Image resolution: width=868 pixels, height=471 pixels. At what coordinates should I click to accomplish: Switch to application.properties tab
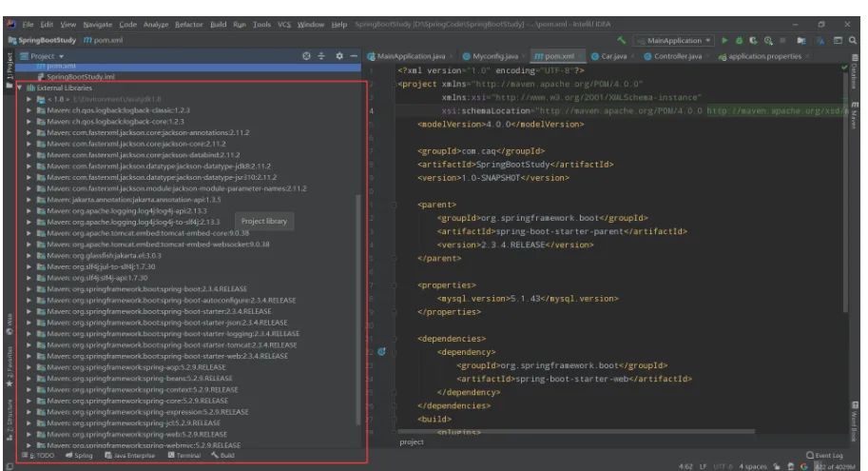click(x=764, y=56)
